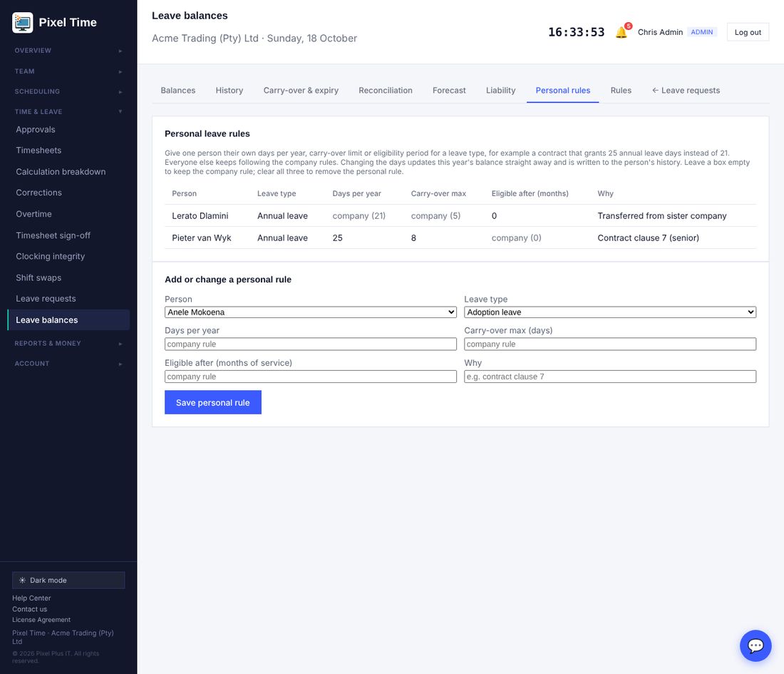Click Save personal rule button
This screenshot has height=674, width=784.
pyautogui.click(x=213, y=402)
